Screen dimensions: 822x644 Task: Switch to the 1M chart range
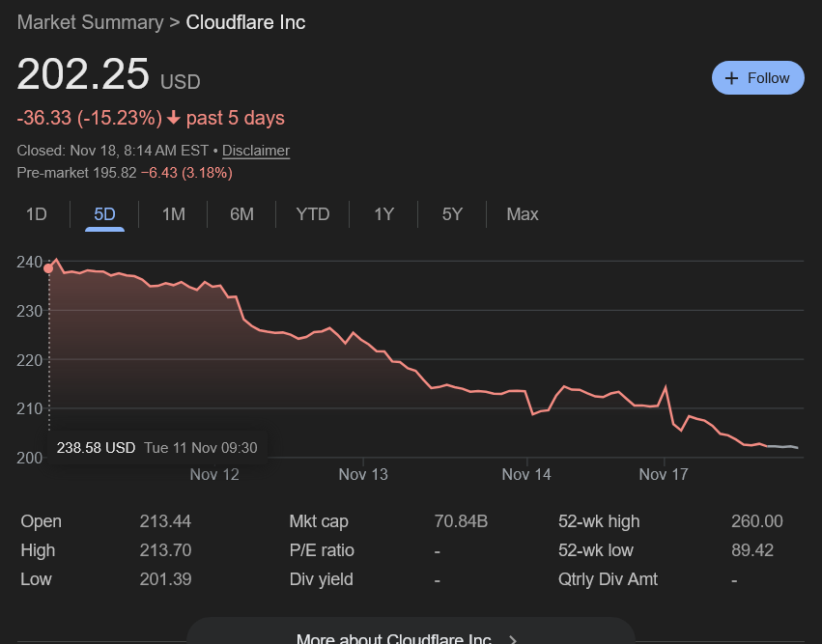(174, 214)
